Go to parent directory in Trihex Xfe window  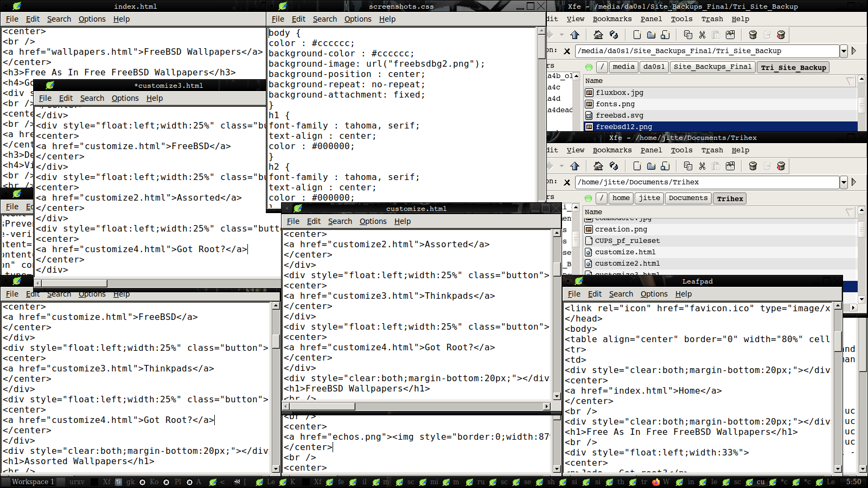coord(575,166)
